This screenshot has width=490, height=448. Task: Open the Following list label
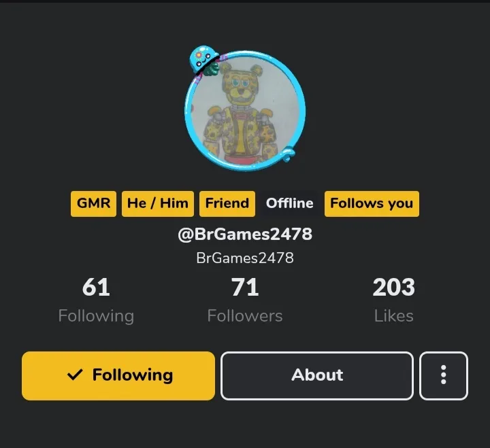coord(96,316)
